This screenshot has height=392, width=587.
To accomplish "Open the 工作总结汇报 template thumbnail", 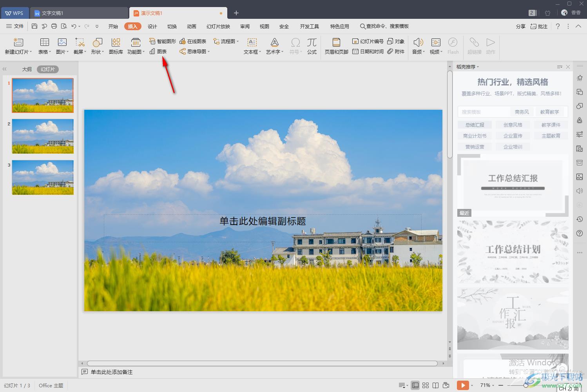I will tap(513, 185).
